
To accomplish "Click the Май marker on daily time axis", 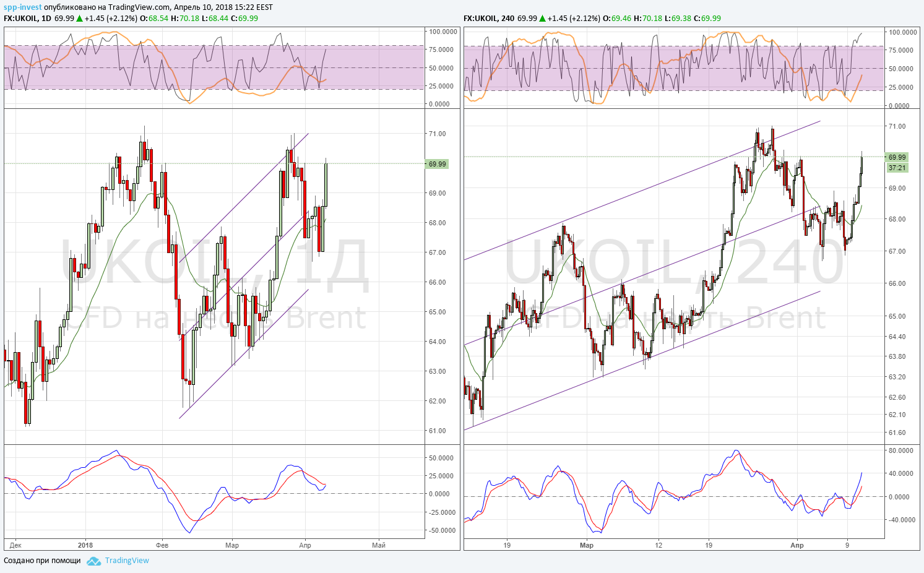I will coord(379,545).
